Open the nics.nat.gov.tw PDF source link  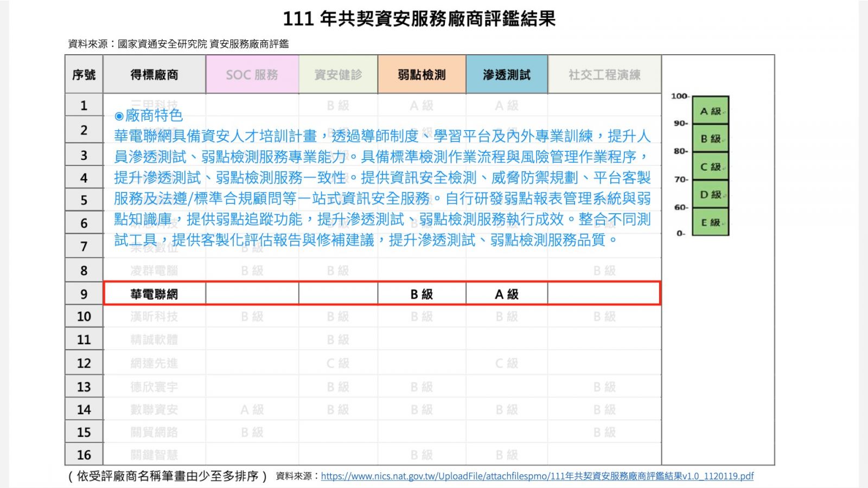click(537, 476)
